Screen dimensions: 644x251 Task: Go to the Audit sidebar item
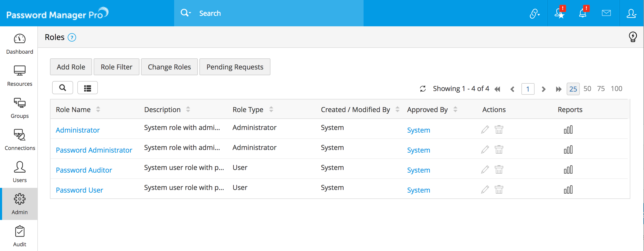click(20, 236)
